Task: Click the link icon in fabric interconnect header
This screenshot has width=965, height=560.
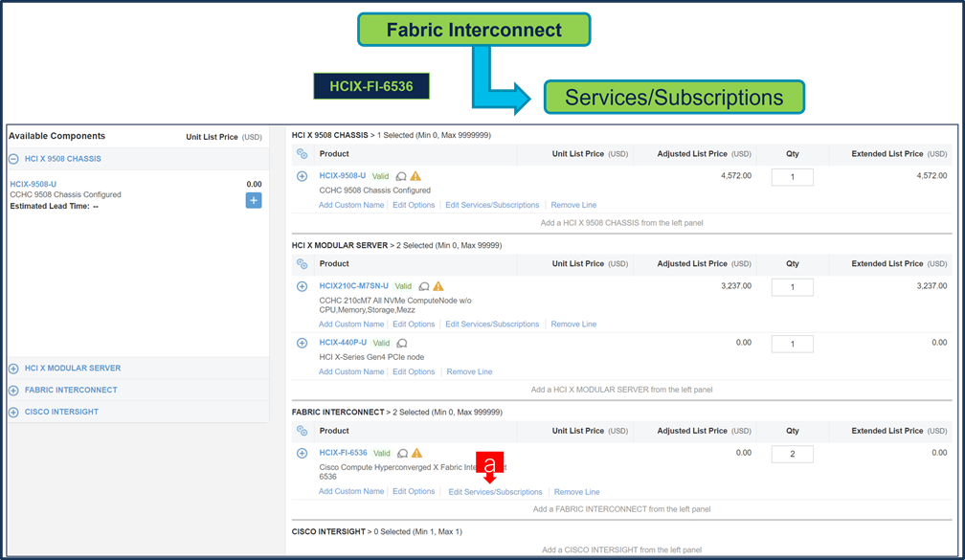Action: tap(302, 431)
